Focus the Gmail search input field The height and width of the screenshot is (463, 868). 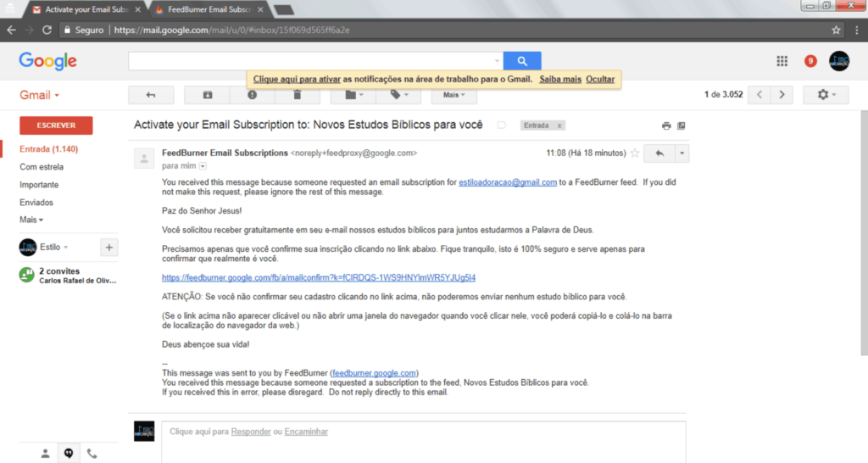point(310,61)
